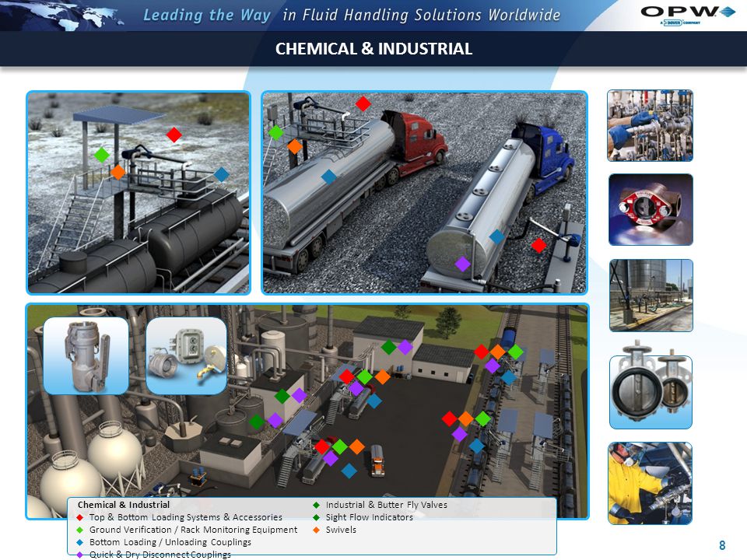Click the light green diamond beside Ground Verification
This screenshot has height=560, width=747.
tap(79, 530)
